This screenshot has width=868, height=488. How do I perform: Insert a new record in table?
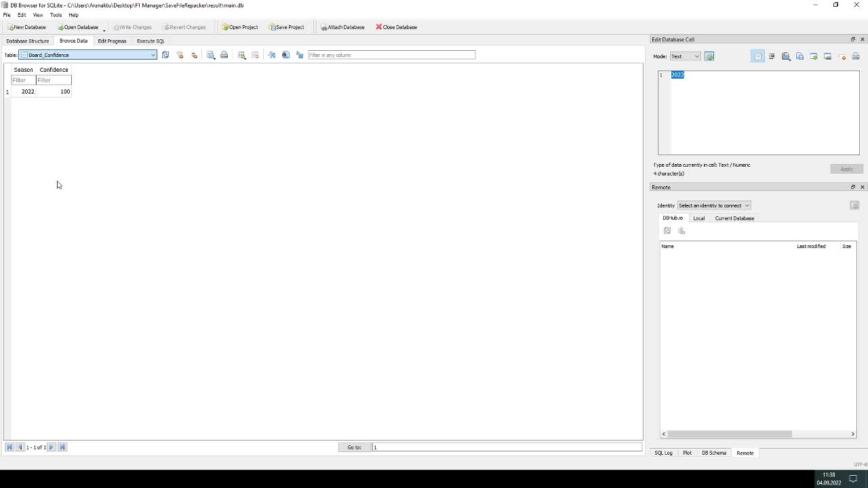click(x=242, y=55)
